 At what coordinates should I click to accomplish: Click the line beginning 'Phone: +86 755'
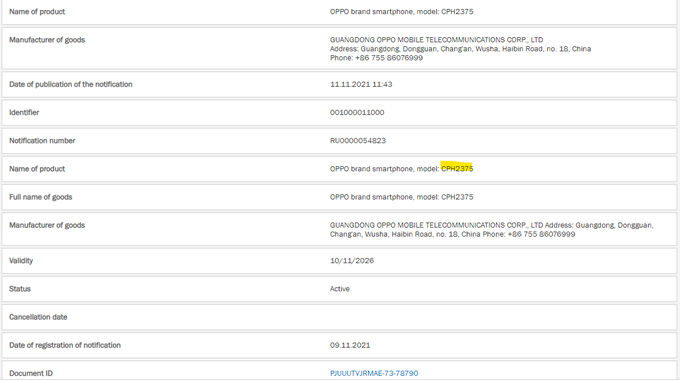pyautogui.click(x=376, y=58)
